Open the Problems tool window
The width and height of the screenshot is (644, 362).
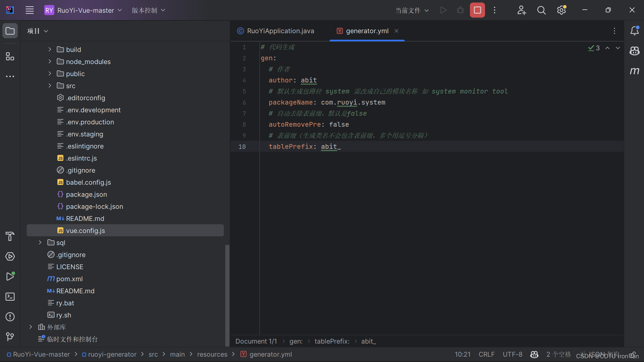point(10,317)
